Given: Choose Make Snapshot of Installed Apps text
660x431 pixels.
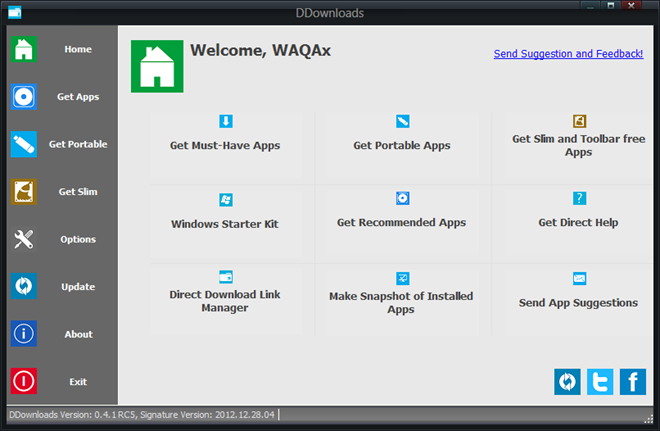Looking at the screenshot, I should (x=401, y=303).
